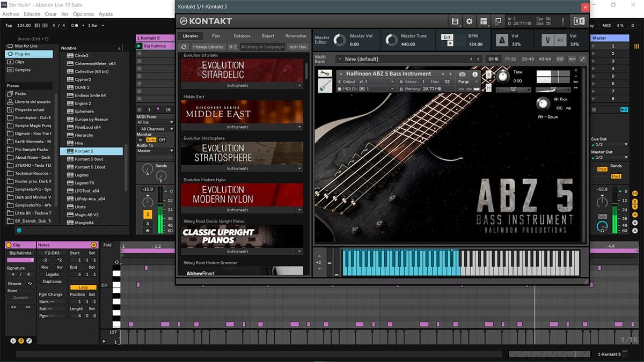Refresh the Kontakt library list
The height and width of the screenshot is (362, 644).
click(x=184, y=47)
